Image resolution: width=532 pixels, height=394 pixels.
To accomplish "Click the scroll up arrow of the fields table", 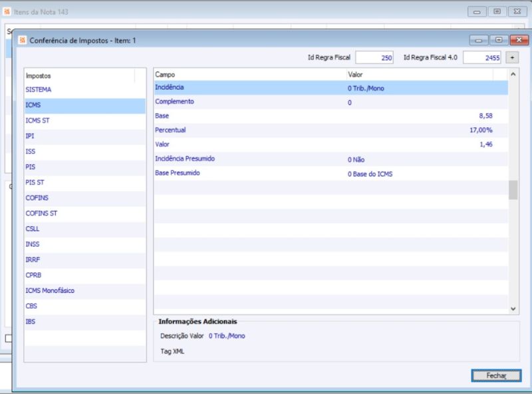I will (x=513, y=74).
